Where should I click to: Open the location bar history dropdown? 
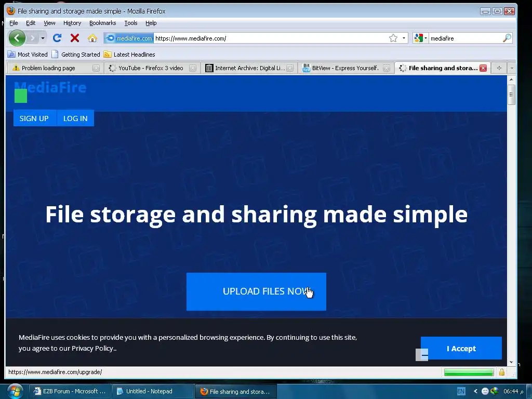[x=404, y=38]
